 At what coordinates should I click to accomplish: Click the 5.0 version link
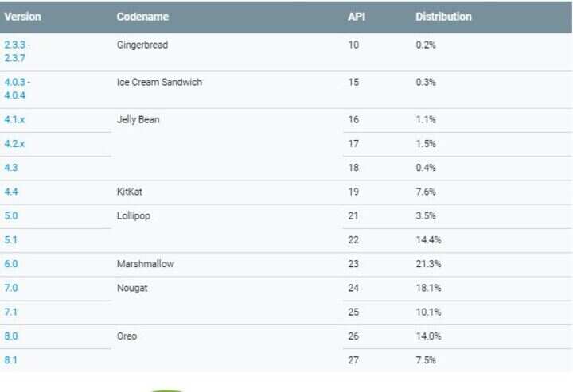11,216
